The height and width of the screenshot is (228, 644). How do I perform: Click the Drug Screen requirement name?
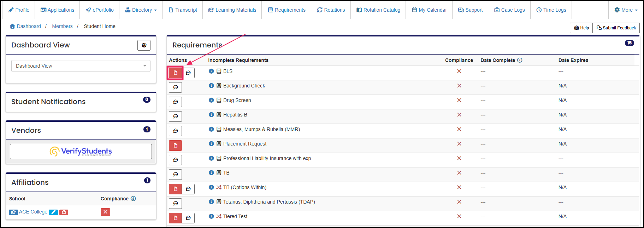click(x=237, y=100)
